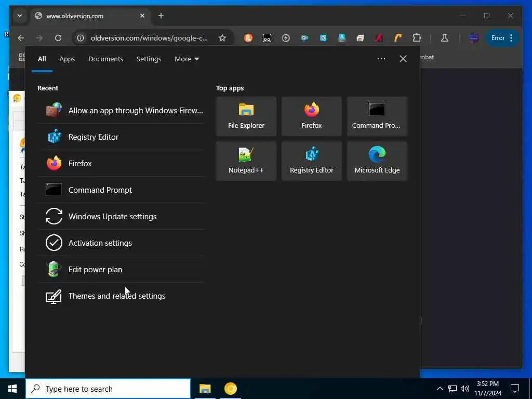Close the www.oldversion.com tab
This screenshot has width=532, height=399.
tap(142, 16)
